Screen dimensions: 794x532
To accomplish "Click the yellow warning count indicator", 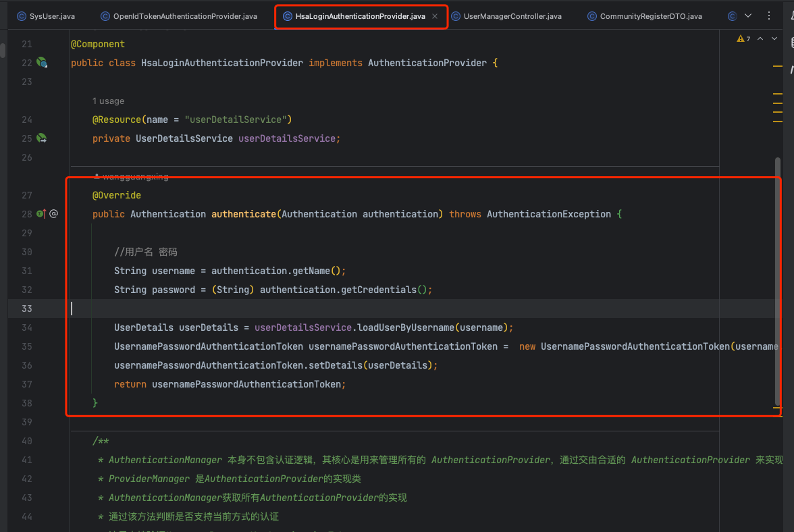I will (x=743, y=39).
